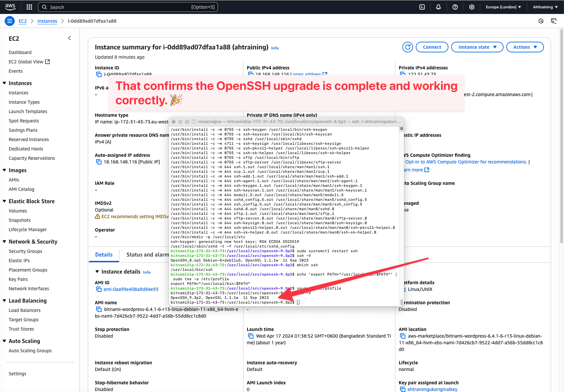Image resolution: width=564 pixels, height=392 pixels.
Task: Collapse the Network & Security section
Action: (x=4, y=242)
